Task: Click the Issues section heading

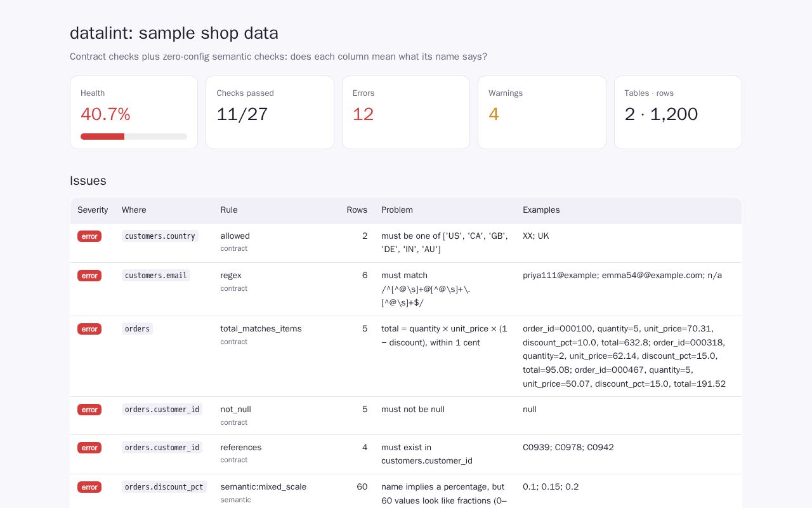Action: (88, 181)
